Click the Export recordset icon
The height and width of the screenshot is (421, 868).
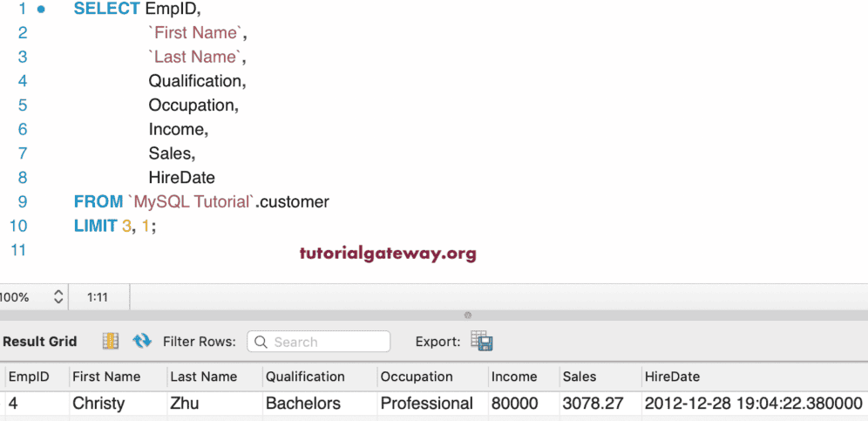tap(482, 341)
